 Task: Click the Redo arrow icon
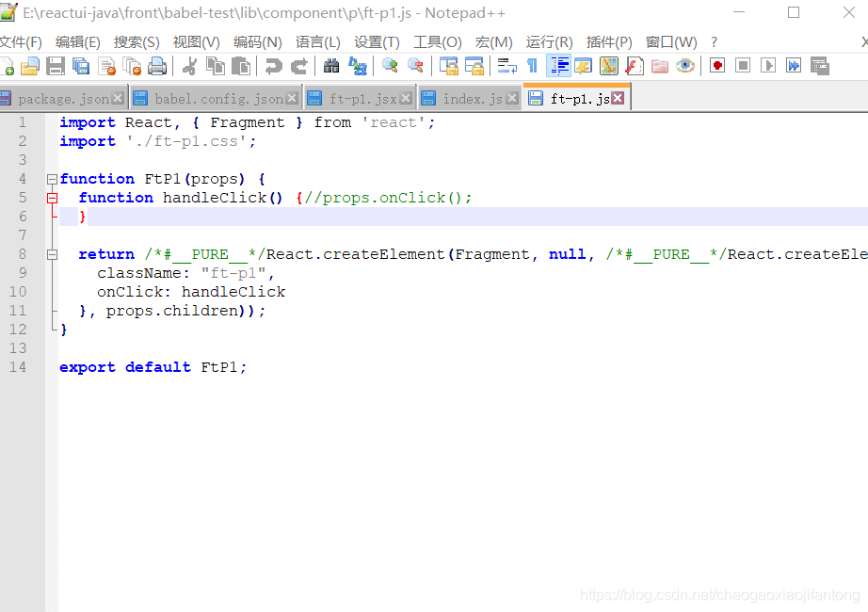[299, 66]
